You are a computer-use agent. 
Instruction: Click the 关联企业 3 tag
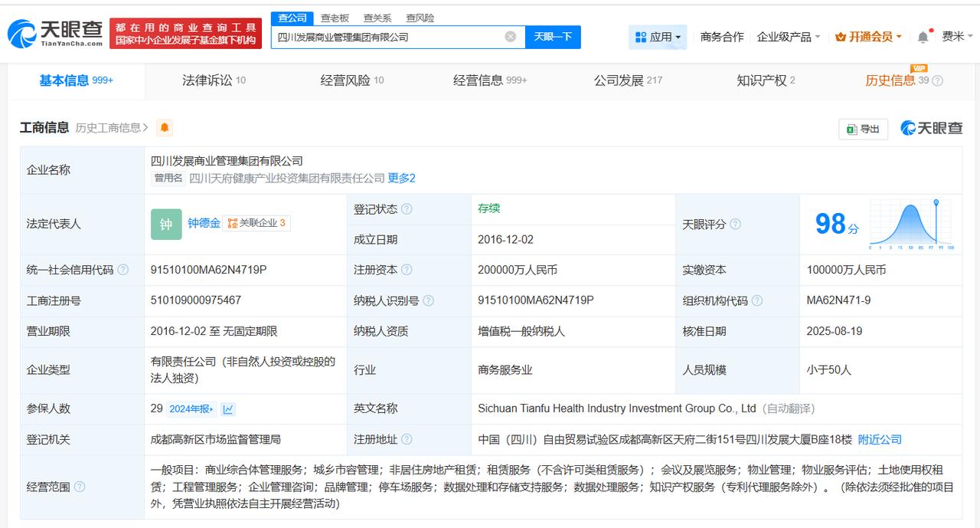(256, 223)
